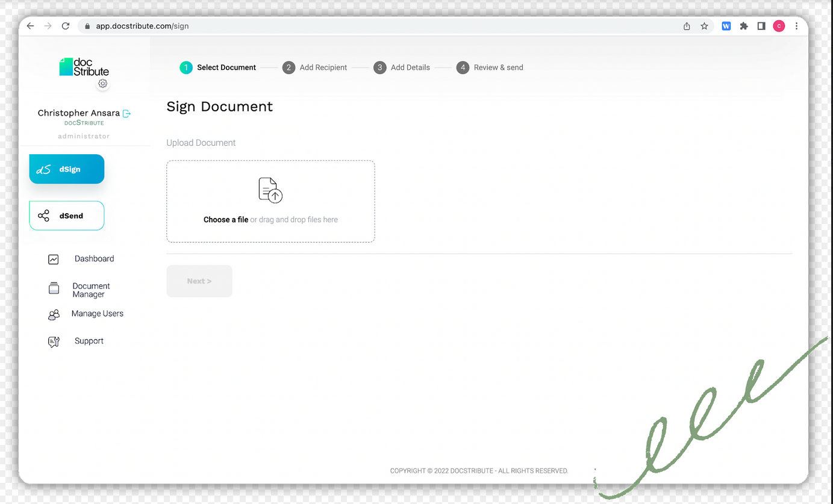Image resolution: width=833 pixels, height=504 pixels.
Task: Click the Christopher Ansara user name
Action: click(79, 113)
